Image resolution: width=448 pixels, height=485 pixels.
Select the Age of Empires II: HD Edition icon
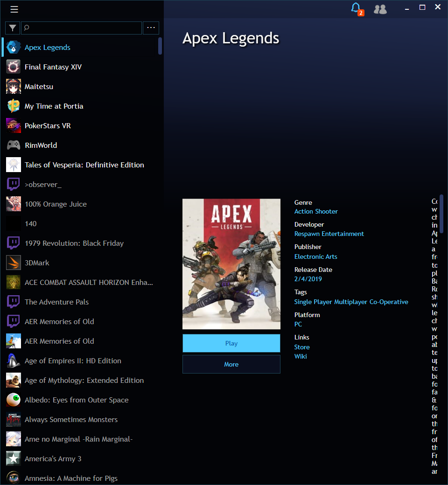tap(13, 360)
